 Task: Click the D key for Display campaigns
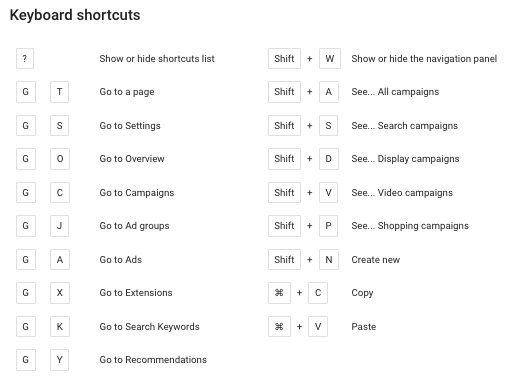click(329, 159)
